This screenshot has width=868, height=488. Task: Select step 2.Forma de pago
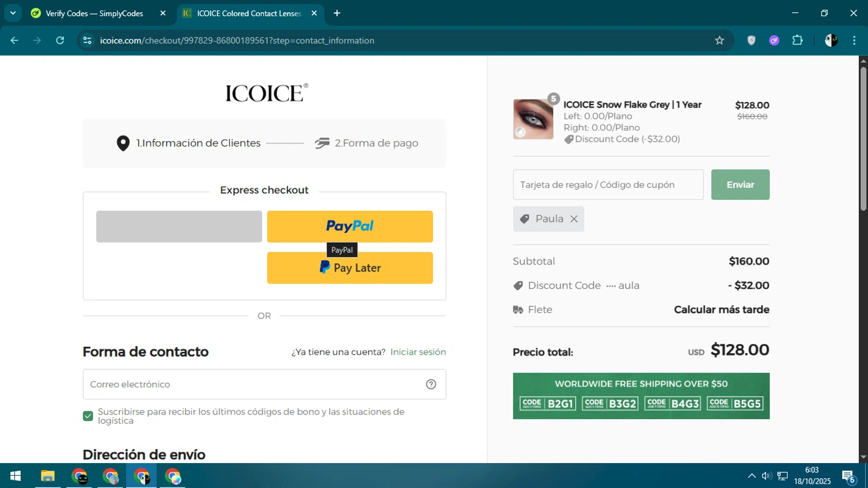[377, 143]
